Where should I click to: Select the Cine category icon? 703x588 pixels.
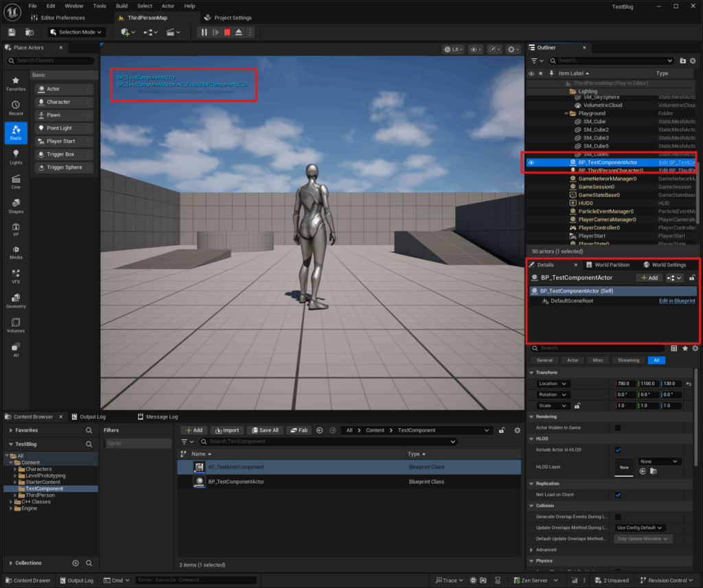16,182
